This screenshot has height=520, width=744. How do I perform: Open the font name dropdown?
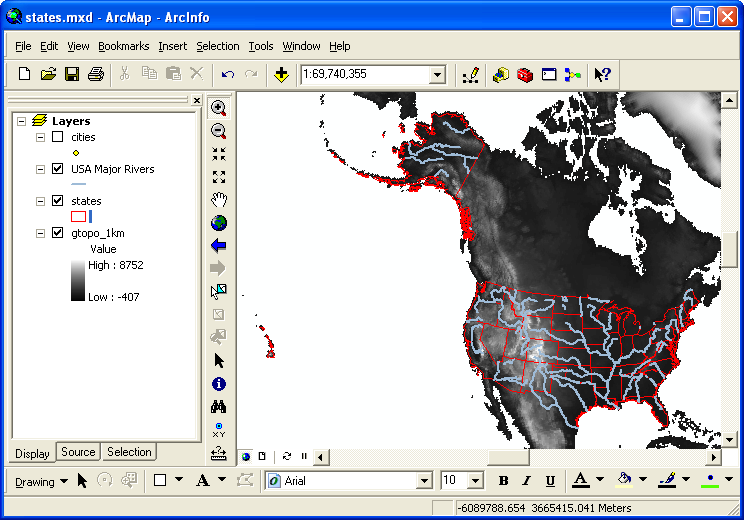click(423, 481)
